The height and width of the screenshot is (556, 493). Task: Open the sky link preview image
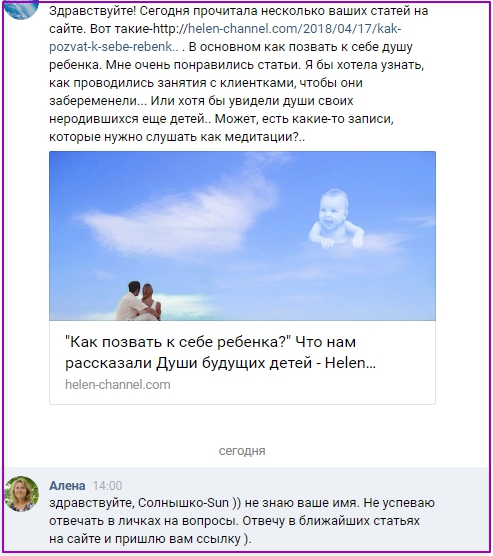(242, 236)
